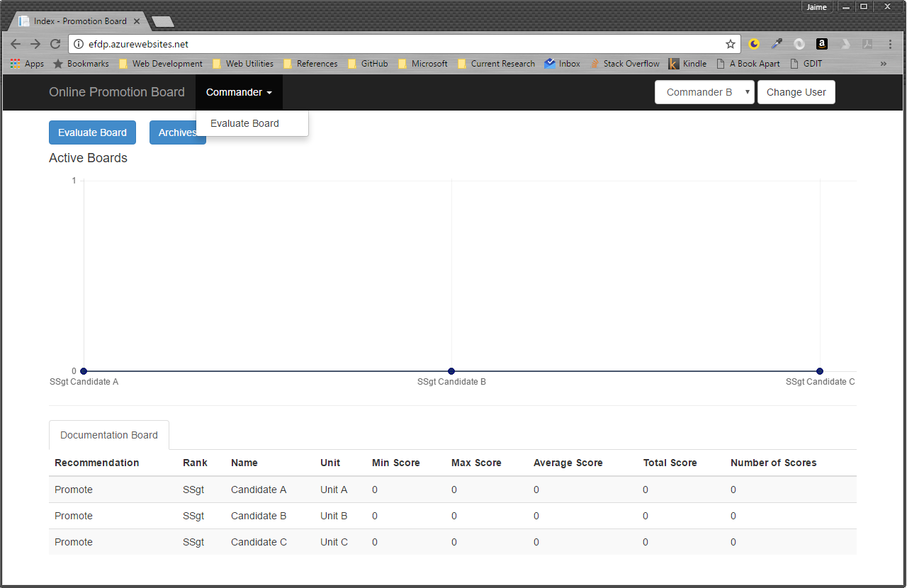The width and height of the screenshot is (907, 588).
Task: Click the color picker eyedropper extension icon
Action: point(777,44)
